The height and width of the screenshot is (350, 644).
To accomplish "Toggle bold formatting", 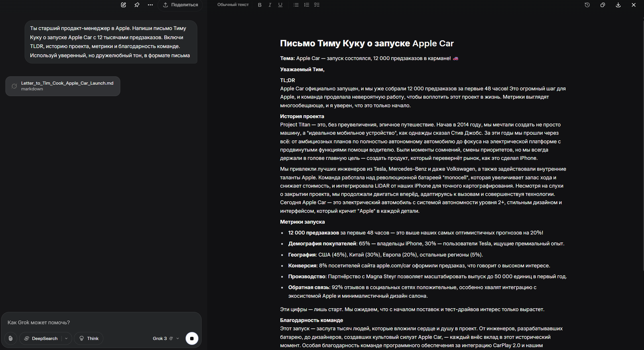I will pos(260,5).
